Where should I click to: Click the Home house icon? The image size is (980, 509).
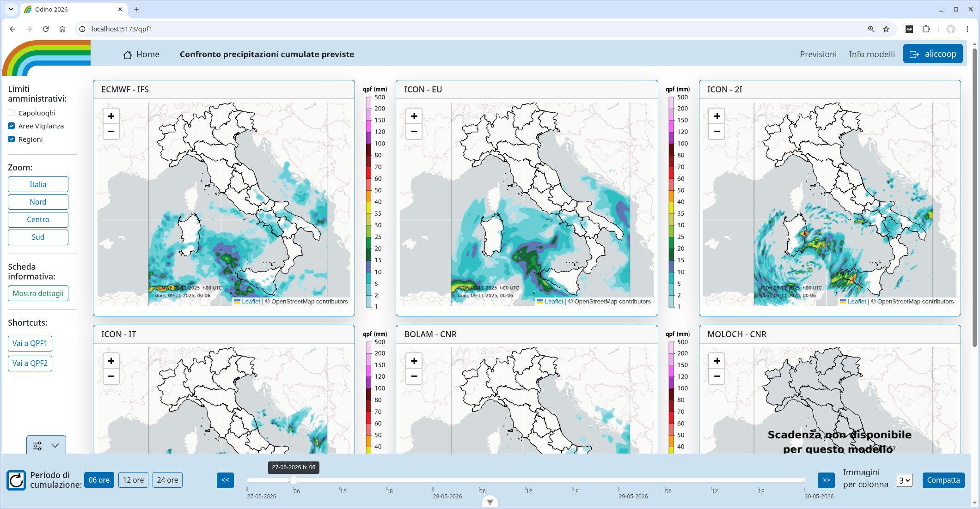(128, 55)
